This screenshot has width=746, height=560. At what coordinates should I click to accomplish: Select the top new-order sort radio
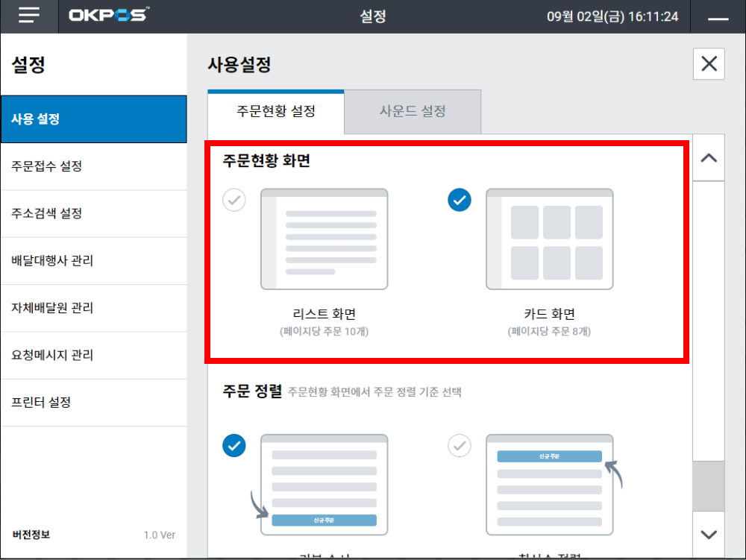[x=460, y=445]
